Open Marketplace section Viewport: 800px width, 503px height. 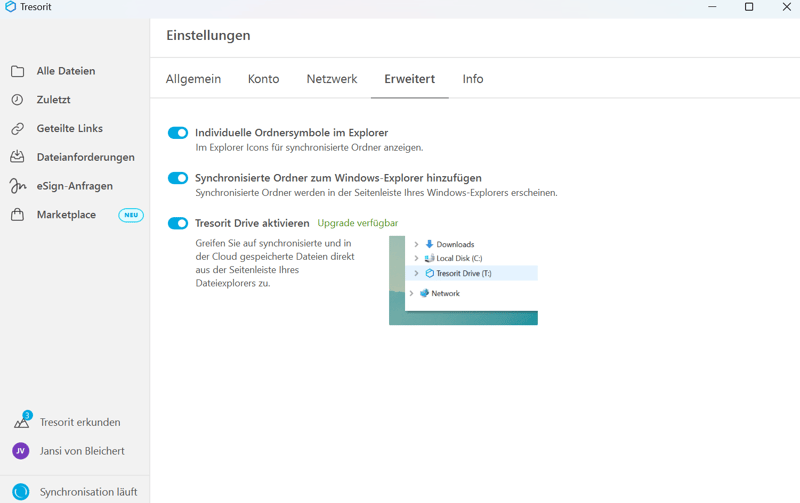coord(66,215)
